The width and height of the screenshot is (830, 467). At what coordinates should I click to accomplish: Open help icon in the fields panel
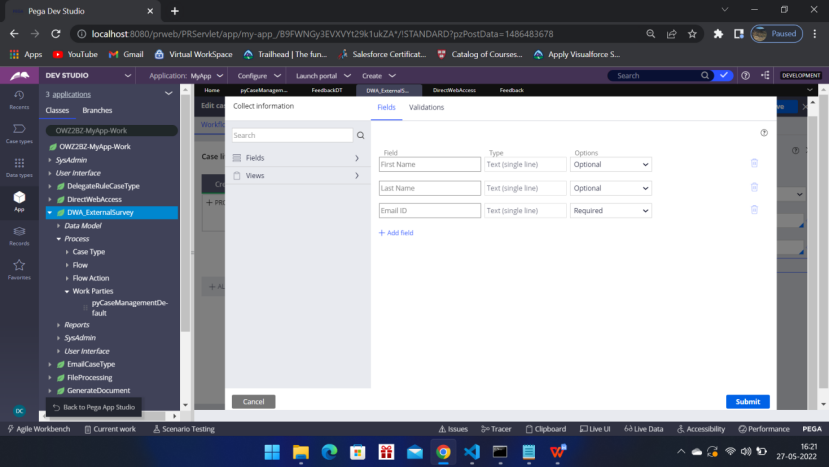[764, 133]
